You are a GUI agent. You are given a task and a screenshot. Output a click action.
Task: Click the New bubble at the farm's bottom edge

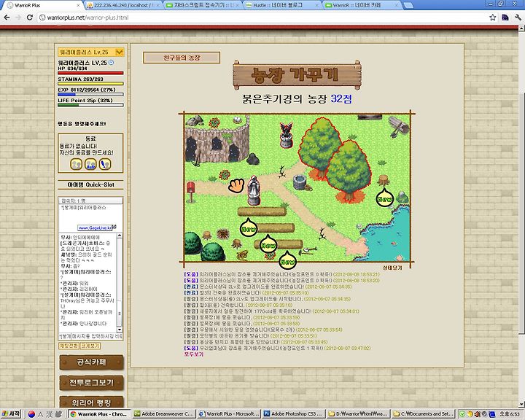pos(287,260)
